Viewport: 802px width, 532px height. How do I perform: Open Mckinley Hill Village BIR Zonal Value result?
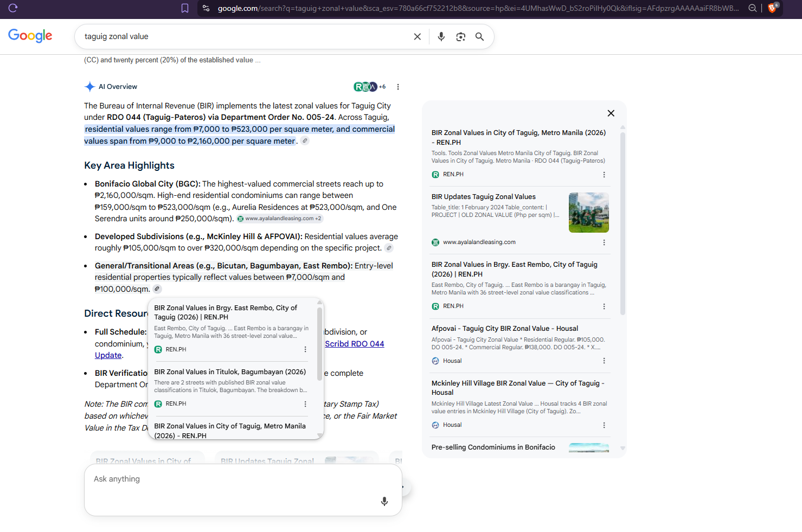tap(518, 388)
